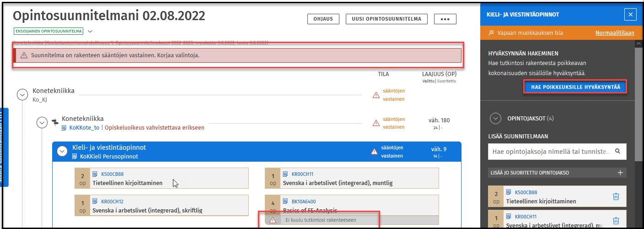Click document icon of KS00CB88 in side panel
Image resolution: width=644 pixels, height=229 pixels.
point(509,193)
